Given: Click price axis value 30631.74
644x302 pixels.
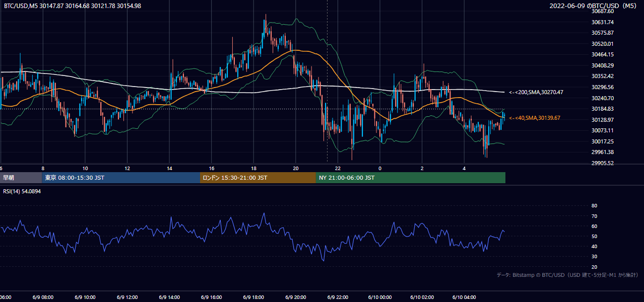Looking at the screenshot, I should [x=603, y=22].
